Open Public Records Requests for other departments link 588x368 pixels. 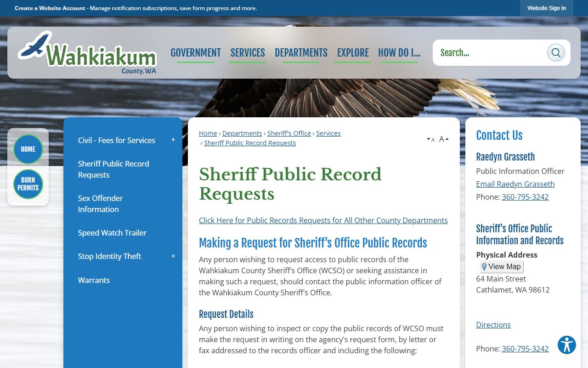click(323, 220)
